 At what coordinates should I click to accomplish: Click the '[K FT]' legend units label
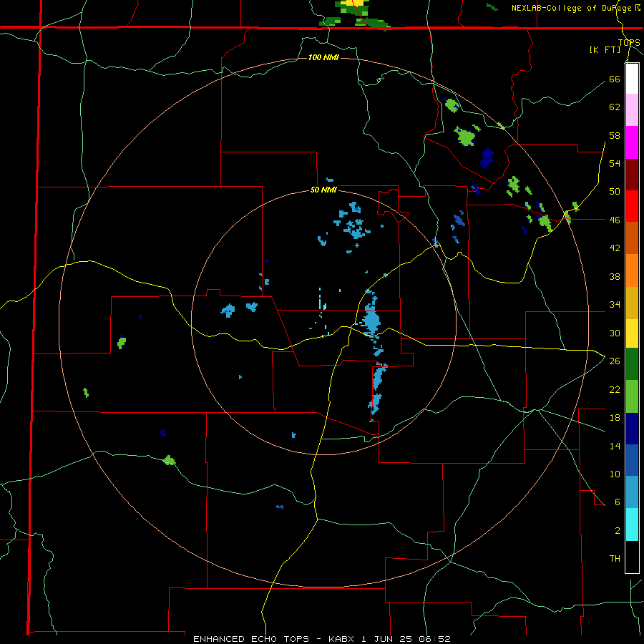[x=605, y=49]
